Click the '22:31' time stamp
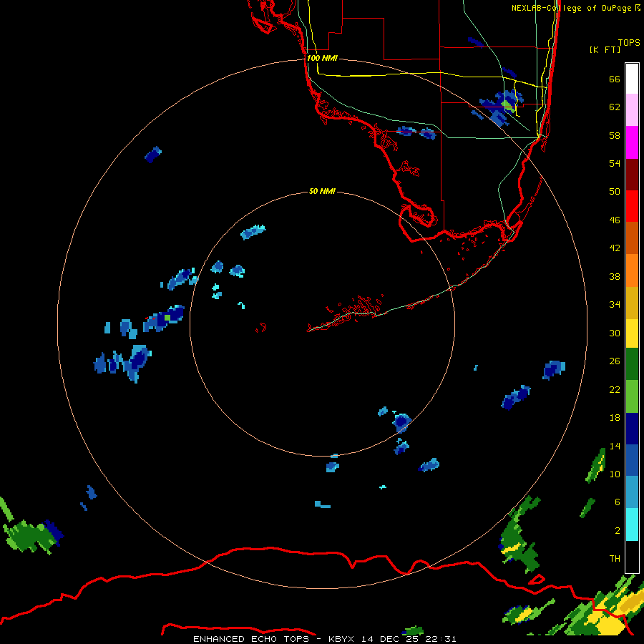The image size is (644, 644). (x=440, y=639)
